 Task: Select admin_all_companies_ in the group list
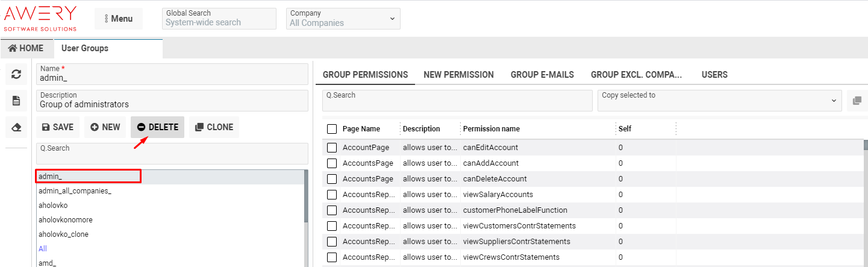pyautogui.click(x=75, y=191)
